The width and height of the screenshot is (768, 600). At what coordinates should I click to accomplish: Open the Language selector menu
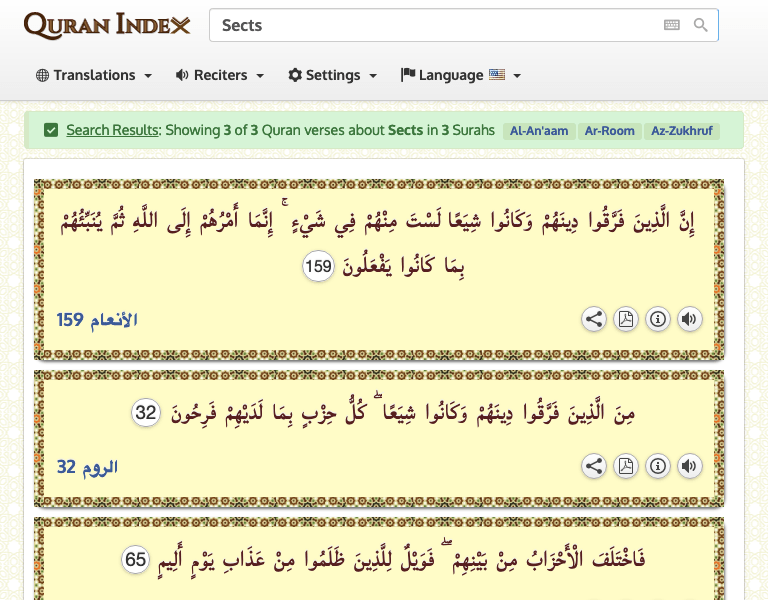(x=461, y=75)
